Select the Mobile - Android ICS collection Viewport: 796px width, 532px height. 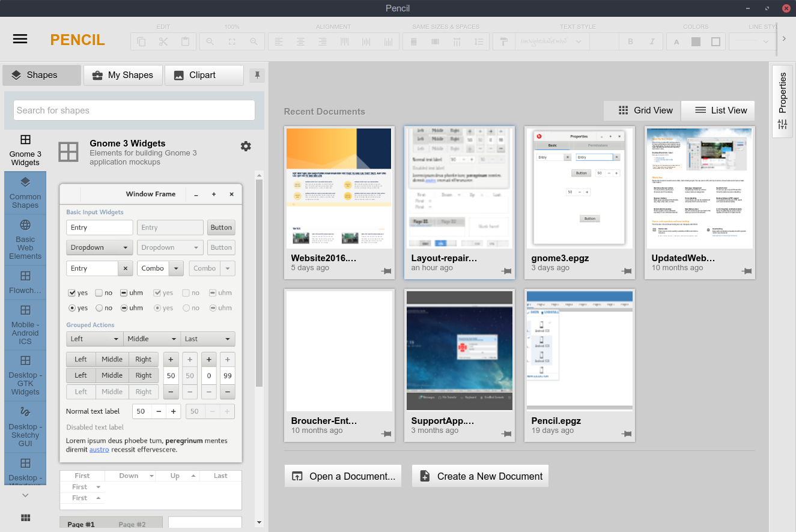tap(25, 324)
